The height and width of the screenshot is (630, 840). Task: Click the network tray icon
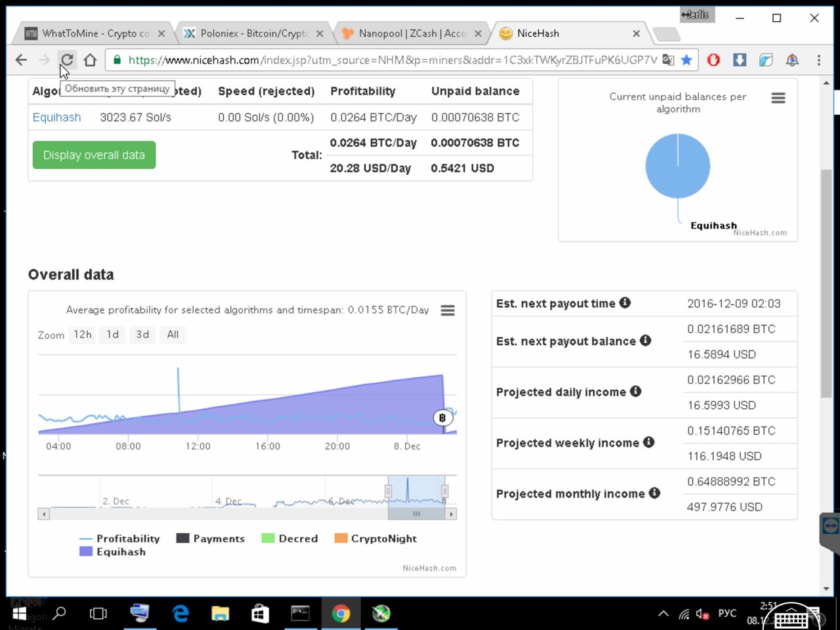pos(684,614)
